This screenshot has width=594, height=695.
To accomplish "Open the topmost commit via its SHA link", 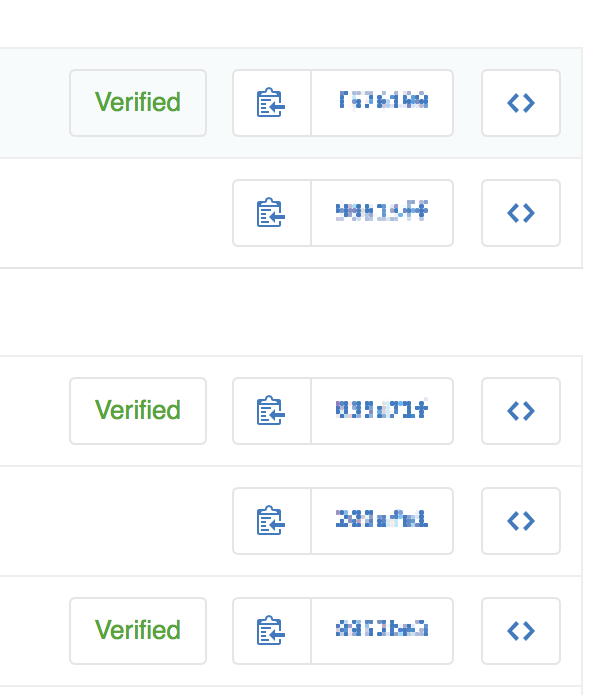I will pyautogui.click(x=382, y=103).
